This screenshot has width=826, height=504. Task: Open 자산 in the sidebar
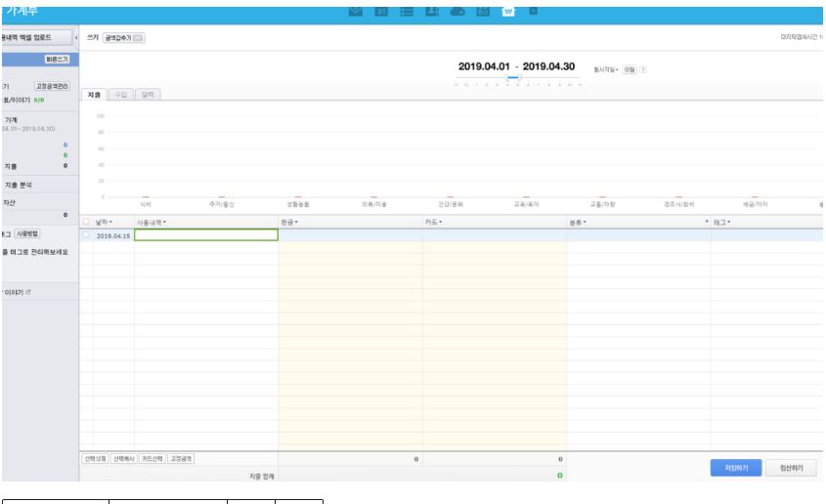9,202
